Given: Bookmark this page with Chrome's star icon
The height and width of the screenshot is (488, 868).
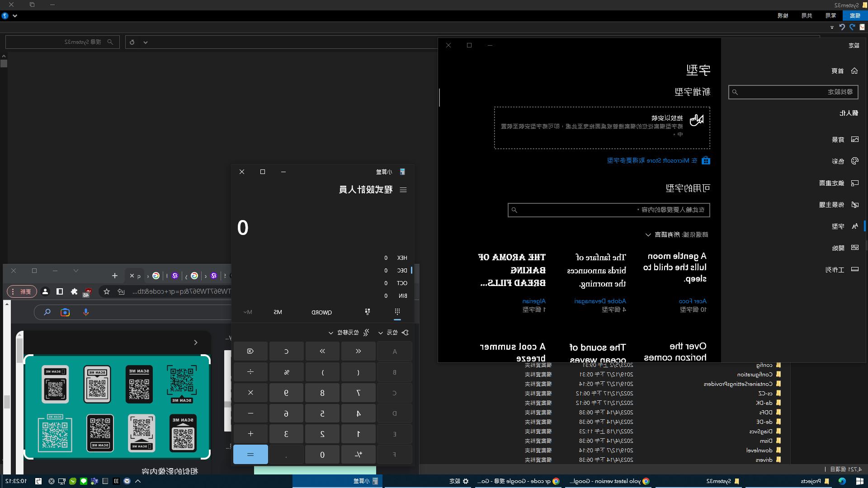Looking at the screenshot, I should (x=107, y=291).
